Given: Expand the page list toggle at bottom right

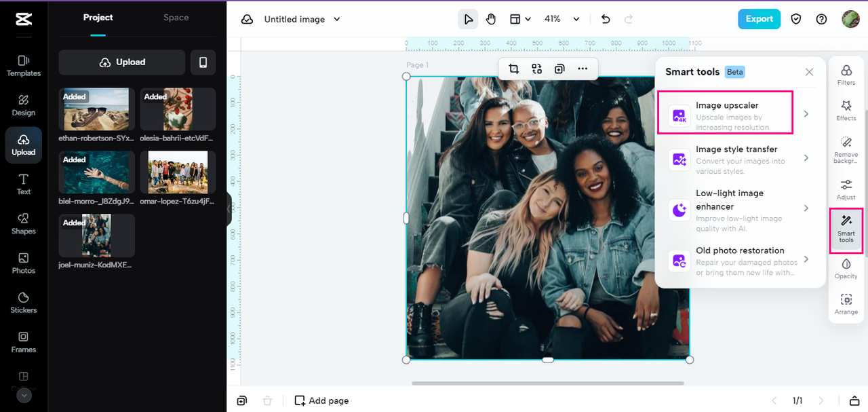Looking at the screenshot, I should coord(854,400).
